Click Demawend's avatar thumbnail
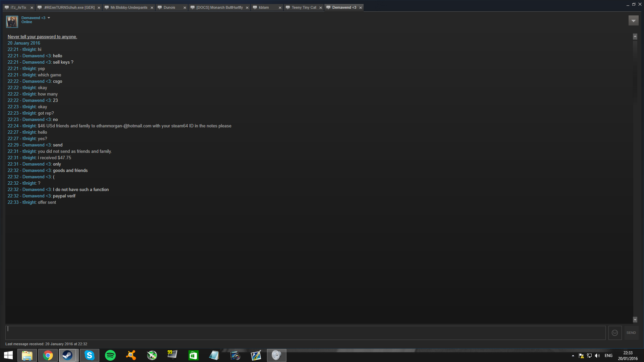Viewport: 644px width, 362px height. coord(12,22)
